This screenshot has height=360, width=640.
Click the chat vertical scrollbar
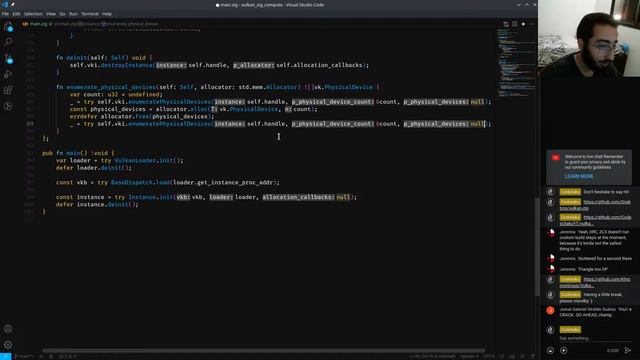click(x=537, y=247)
